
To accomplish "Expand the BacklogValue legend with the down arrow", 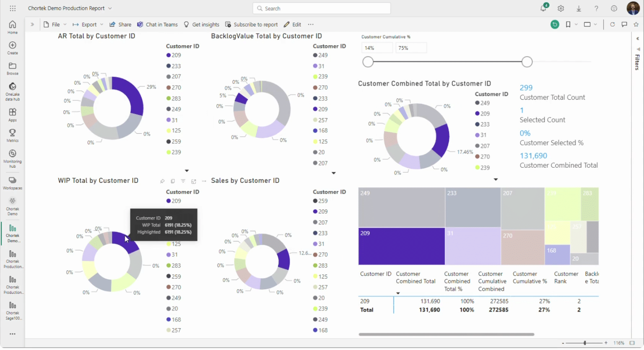I will (334, 173).
